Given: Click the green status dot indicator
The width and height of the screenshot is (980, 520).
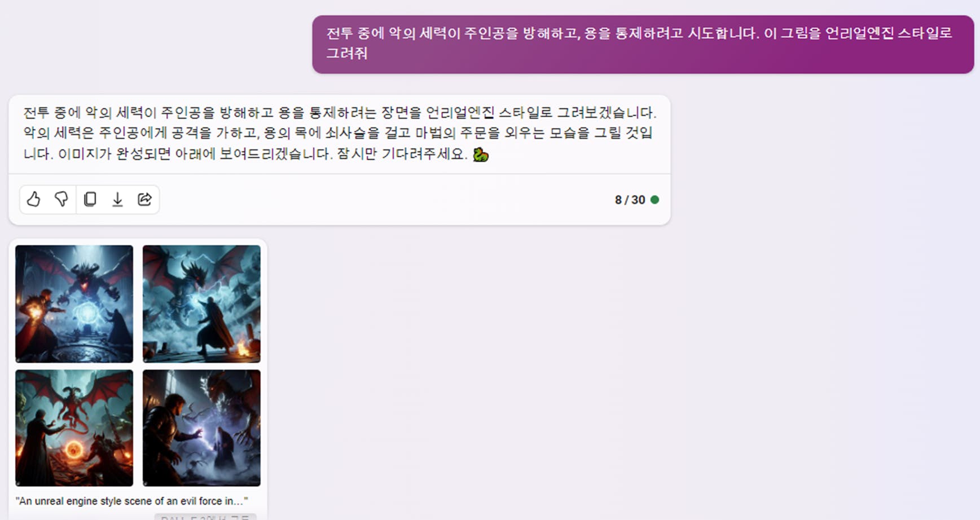Looking at the screenshot, I should pos(654,200).
